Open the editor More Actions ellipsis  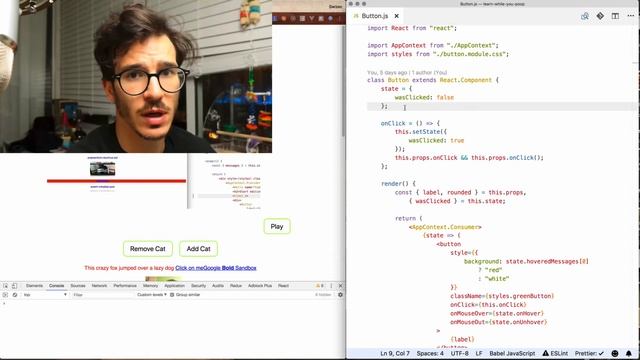click(631, 16)
